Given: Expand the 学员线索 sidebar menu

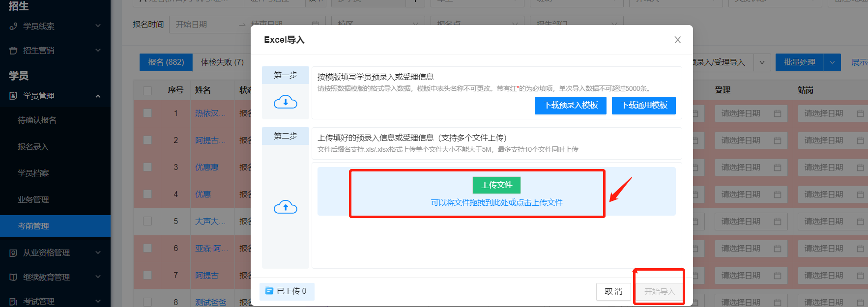Looking at the screenshot, I should point(98,26).
